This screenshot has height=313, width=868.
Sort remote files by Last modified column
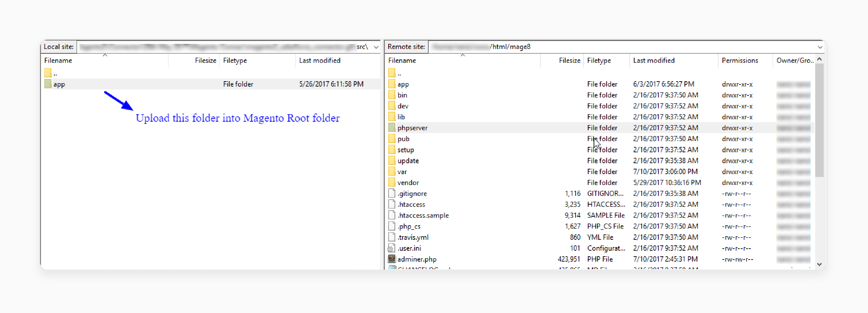(654, 60)
